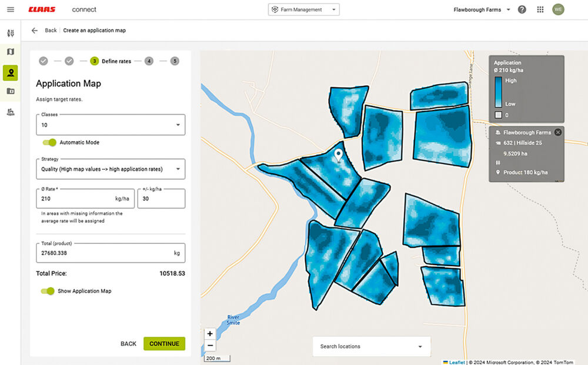Click the zero rate legend checkbox

point(498,115)
